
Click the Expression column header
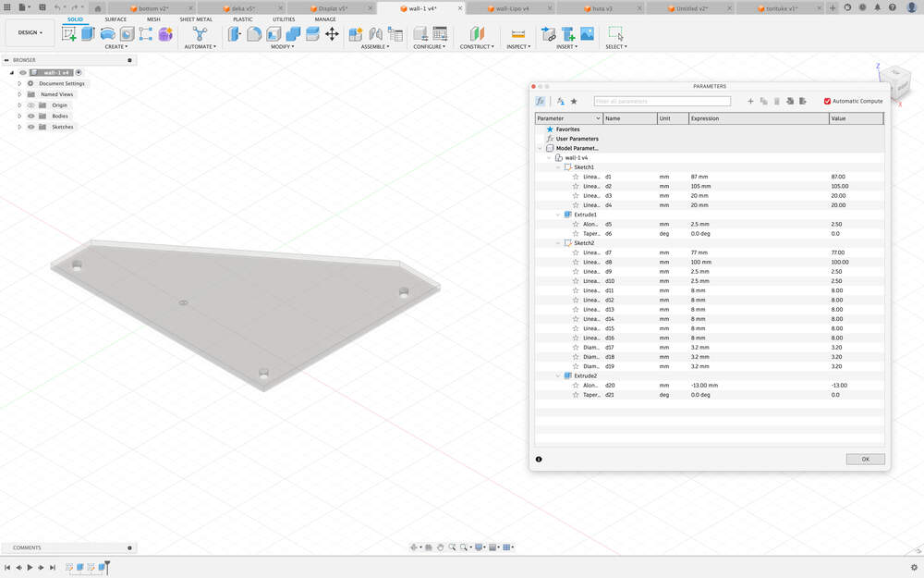click(x=759, y=118)
